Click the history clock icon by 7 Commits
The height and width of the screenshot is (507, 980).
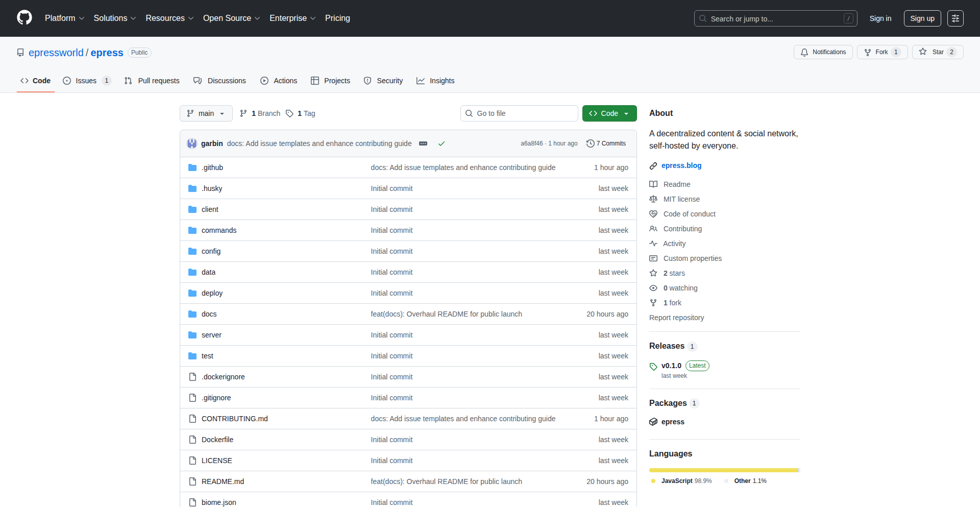coord(591,143)
